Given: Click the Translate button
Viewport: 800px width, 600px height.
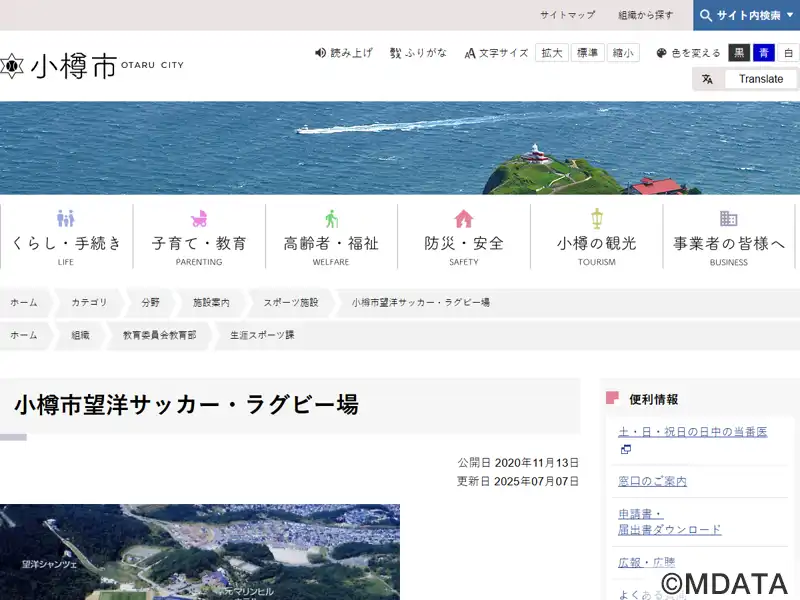Looking at the screenshot, I should pos(761,79).
